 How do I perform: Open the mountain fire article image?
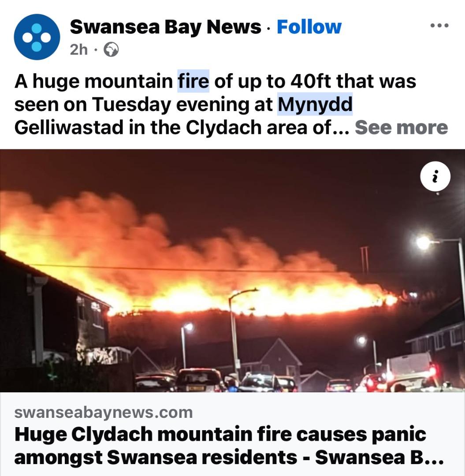(x=233, y=271)
